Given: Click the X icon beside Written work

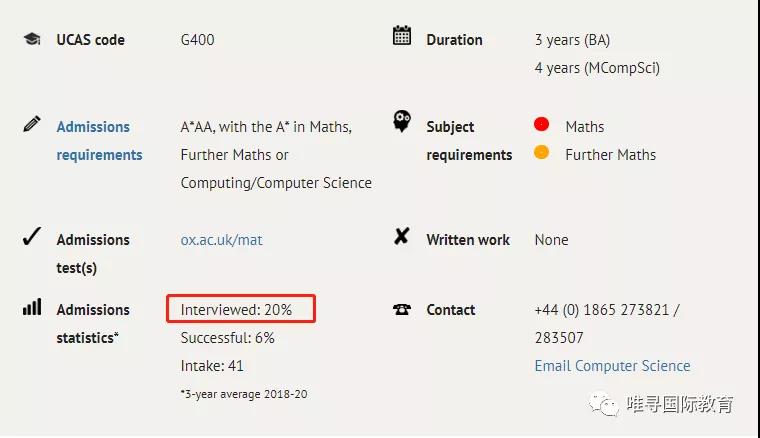Looking at the screenshot, I should (402, 236).
